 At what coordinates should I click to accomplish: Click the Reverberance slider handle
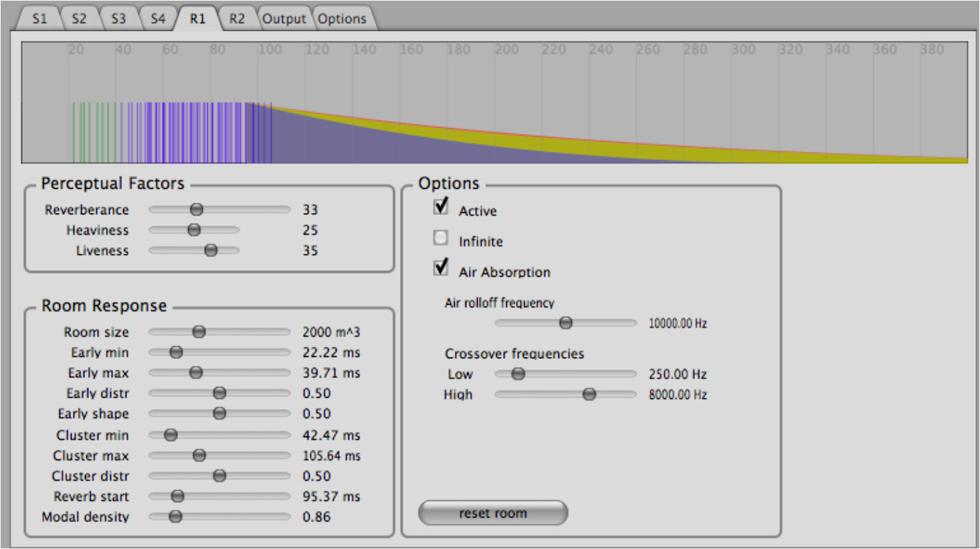[x=197, y=210]
